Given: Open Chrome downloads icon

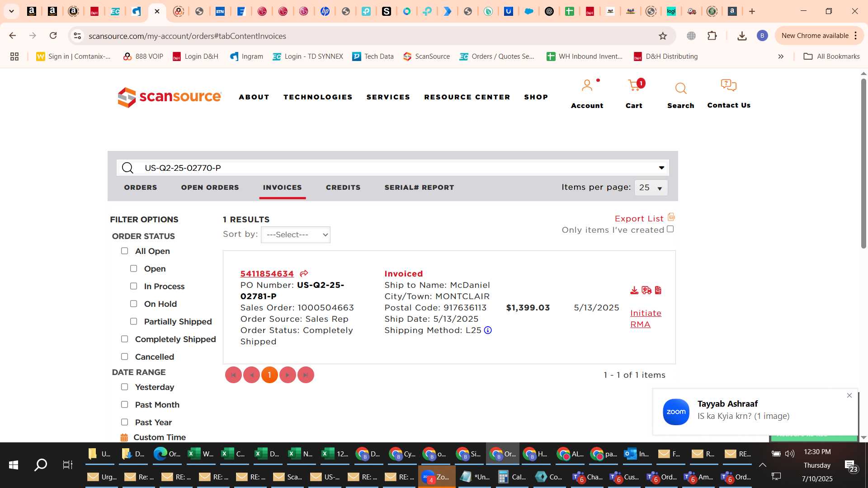Looking at the screenshot, I should 742,36.
